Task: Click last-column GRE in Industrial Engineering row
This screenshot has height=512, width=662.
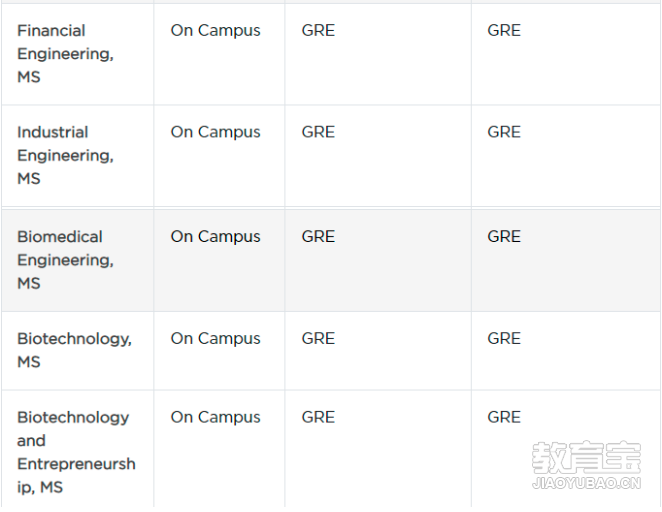Action: (504, 132)
